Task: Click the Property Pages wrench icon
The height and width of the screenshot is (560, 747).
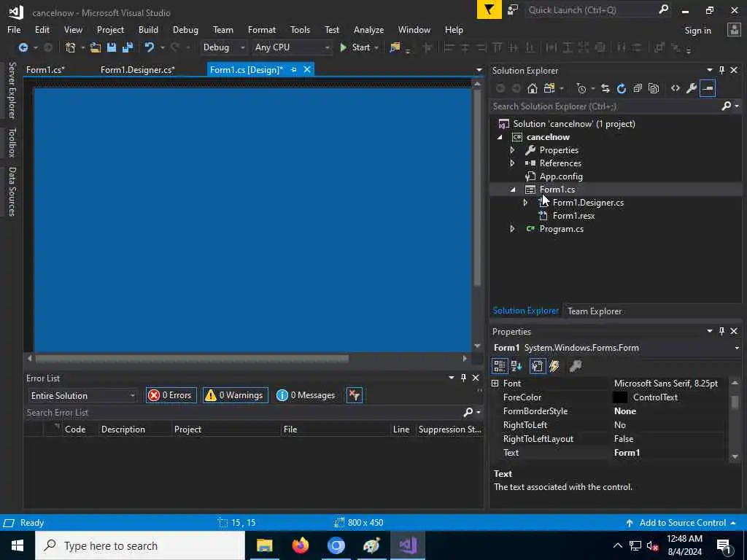Action: [576, 366]
